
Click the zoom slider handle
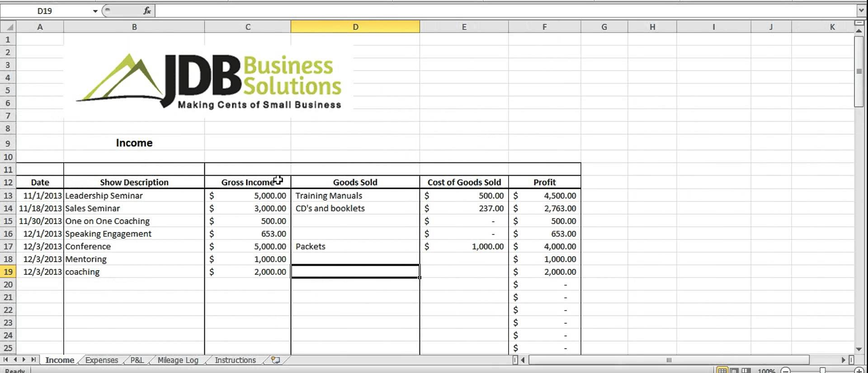(x=823, y=371)
